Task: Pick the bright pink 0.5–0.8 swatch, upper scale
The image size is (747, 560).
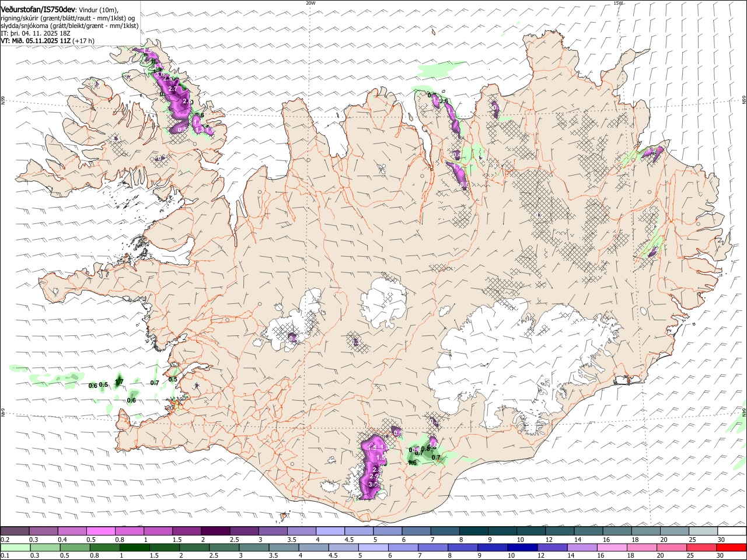Action: [x=101, y=531]
